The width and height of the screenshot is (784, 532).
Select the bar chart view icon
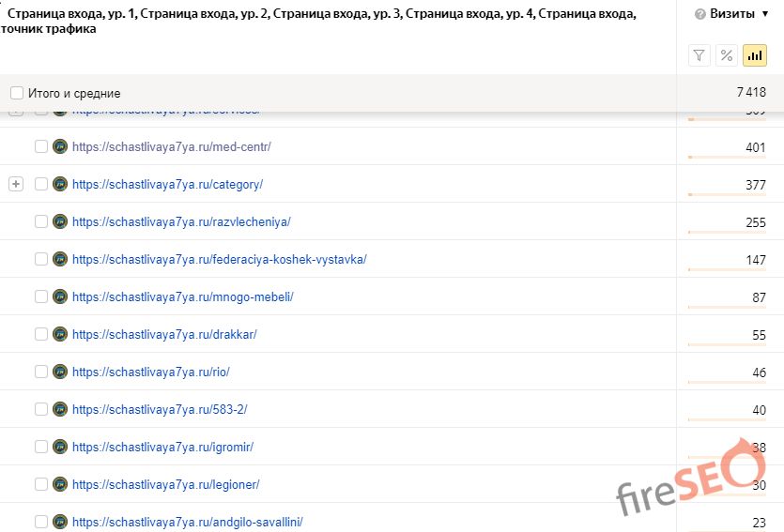coord(755,55)
